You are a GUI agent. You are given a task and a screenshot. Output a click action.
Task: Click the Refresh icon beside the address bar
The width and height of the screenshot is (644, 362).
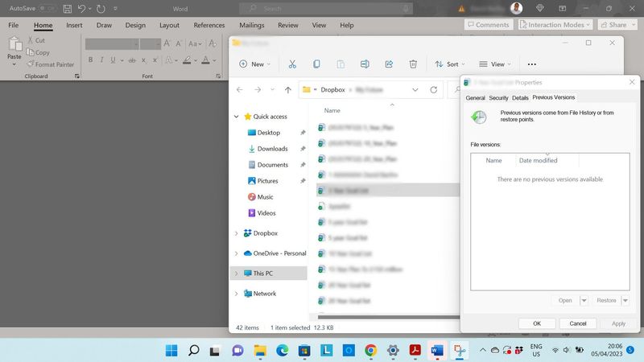[434, 89]
